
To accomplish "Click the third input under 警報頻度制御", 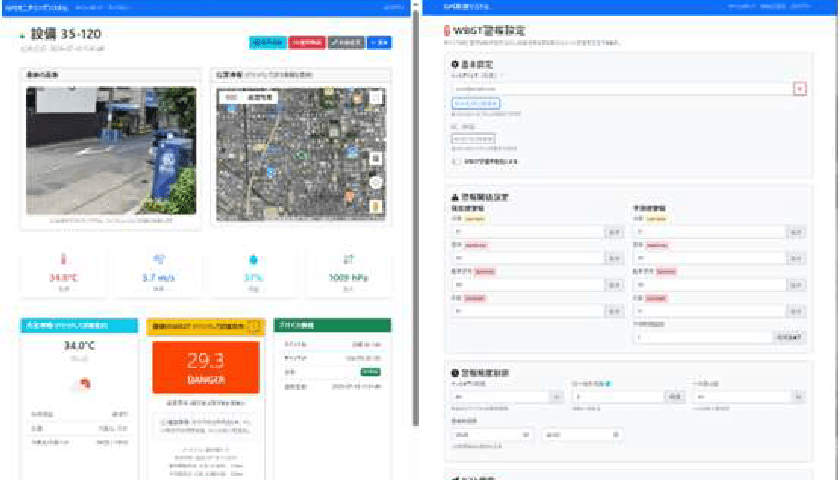I will (742, 397).
